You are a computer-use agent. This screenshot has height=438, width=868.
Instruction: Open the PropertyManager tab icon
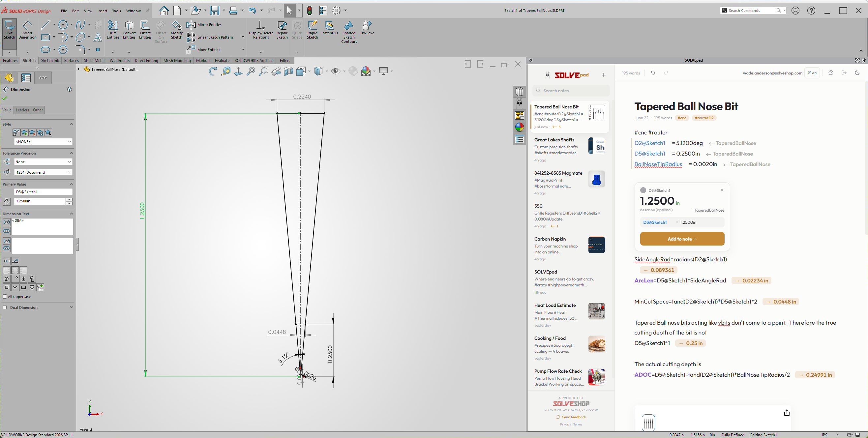click(x=26, y=78)
